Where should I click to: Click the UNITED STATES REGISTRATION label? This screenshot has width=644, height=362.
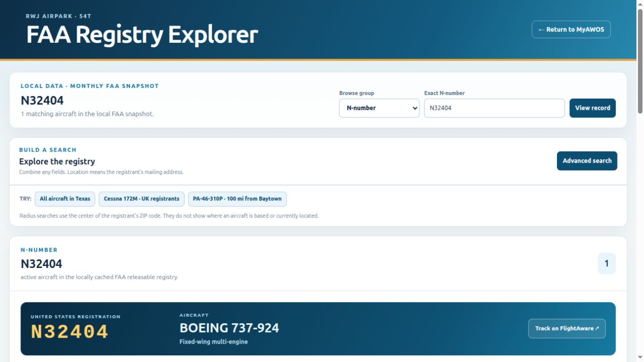point(75,316)
